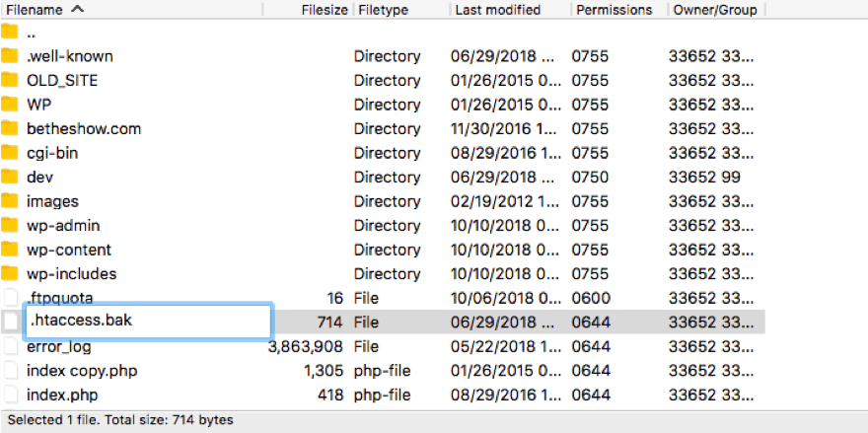Click the OLD_SITE folder icon
868x433 pixels.
point(10,80)
